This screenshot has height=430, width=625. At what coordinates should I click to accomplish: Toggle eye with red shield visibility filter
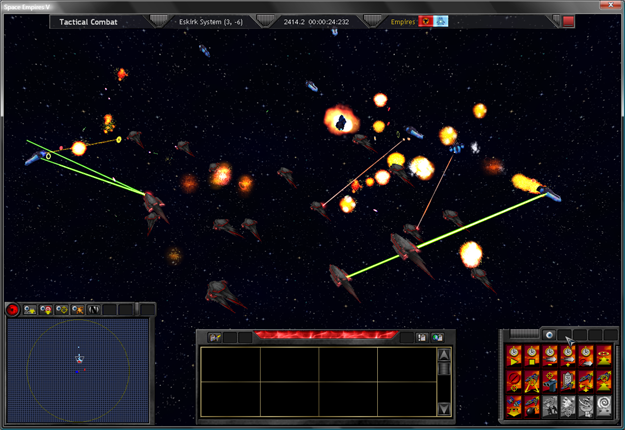45,310
